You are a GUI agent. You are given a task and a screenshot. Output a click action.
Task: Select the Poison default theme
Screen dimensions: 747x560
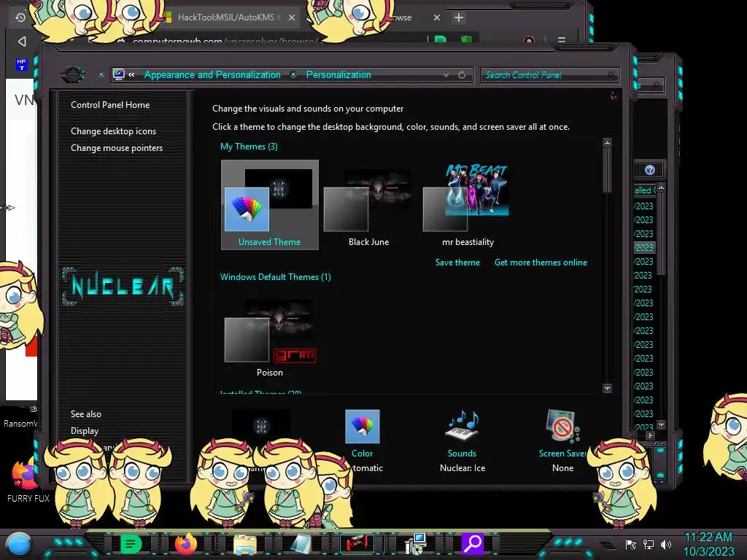pos(270,337)
